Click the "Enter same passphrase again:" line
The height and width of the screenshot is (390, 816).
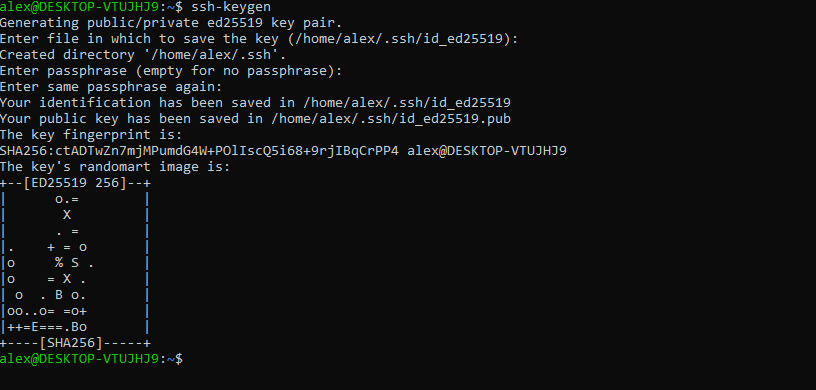111,87
